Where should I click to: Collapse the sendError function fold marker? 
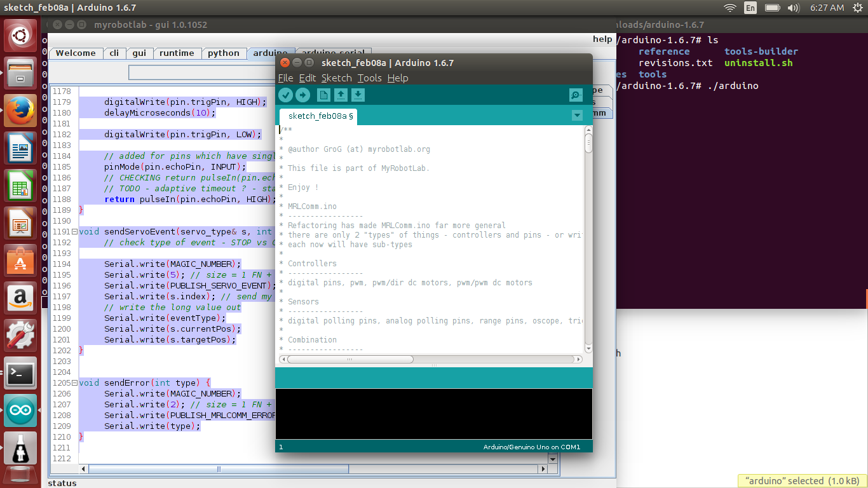(74, 383)
